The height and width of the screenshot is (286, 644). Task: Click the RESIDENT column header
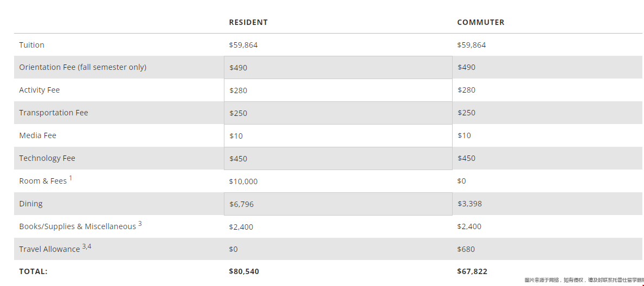pyautogui.click(x=248, y=22)
